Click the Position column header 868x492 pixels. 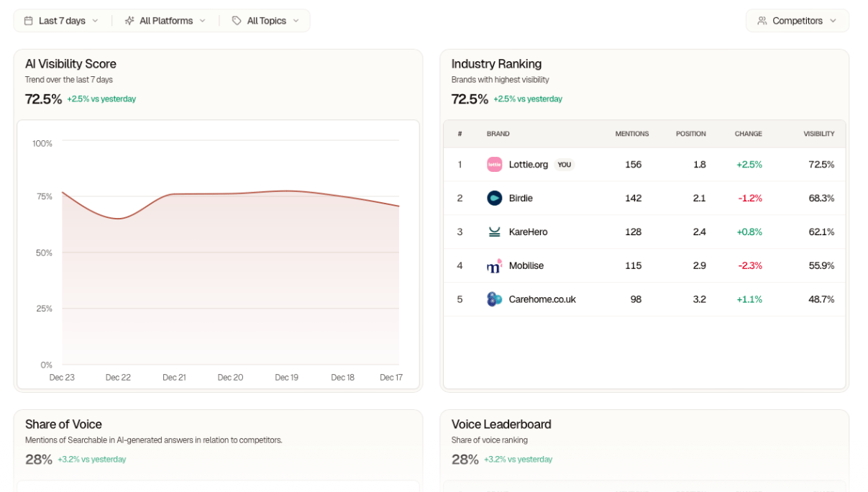click(x=690, y=134)
